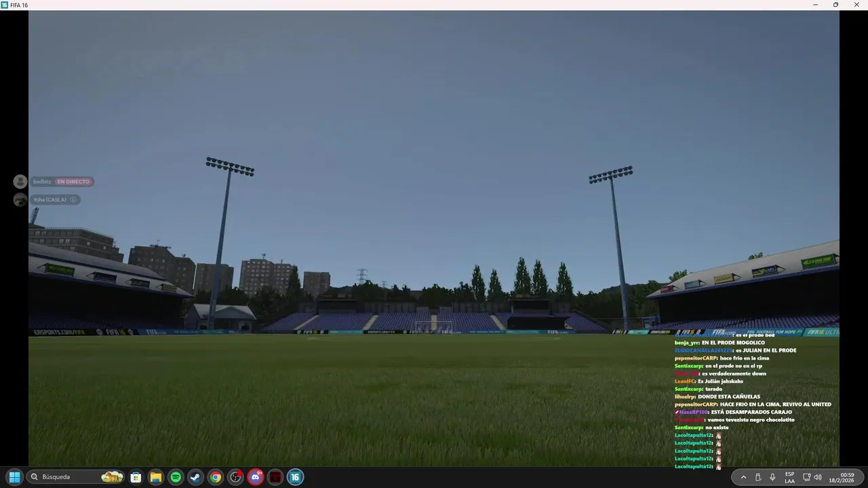Open network status tray icon
This screenshot has width=868, height=488.
pos(807,477)
